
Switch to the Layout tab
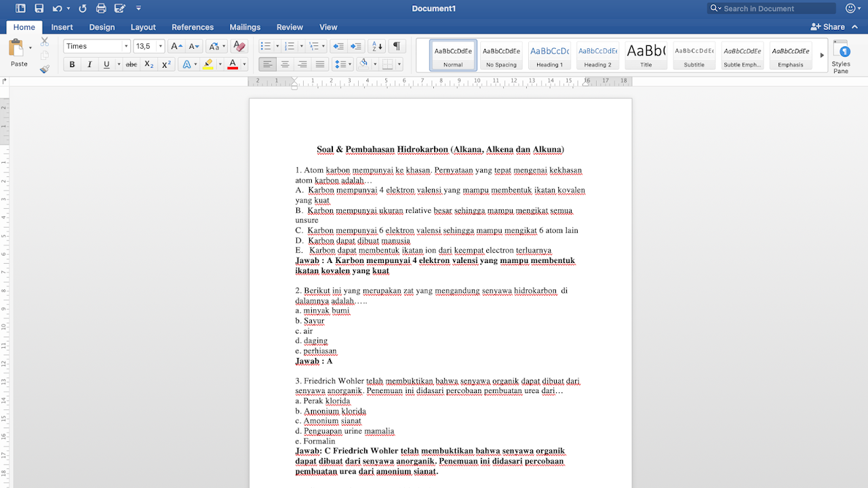click(x=143, y=27)
